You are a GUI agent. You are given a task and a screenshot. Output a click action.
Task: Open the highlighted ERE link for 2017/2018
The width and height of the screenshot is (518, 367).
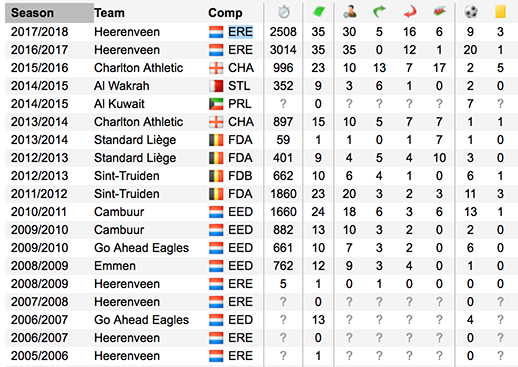click(240, 32)
